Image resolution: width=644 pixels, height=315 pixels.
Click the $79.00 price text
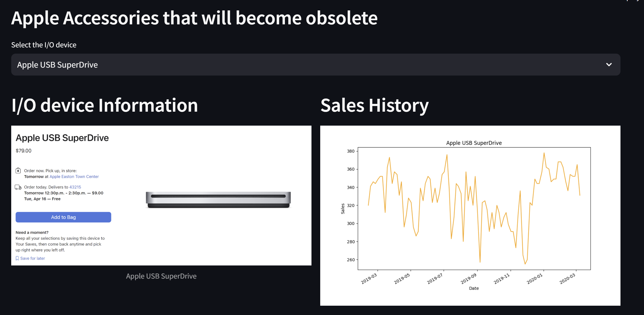(24, 151)
